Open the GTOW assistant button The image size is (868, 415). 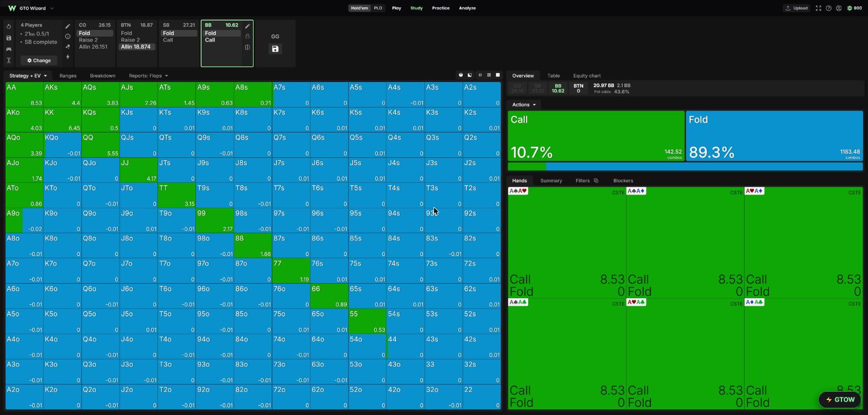(839, 400)
